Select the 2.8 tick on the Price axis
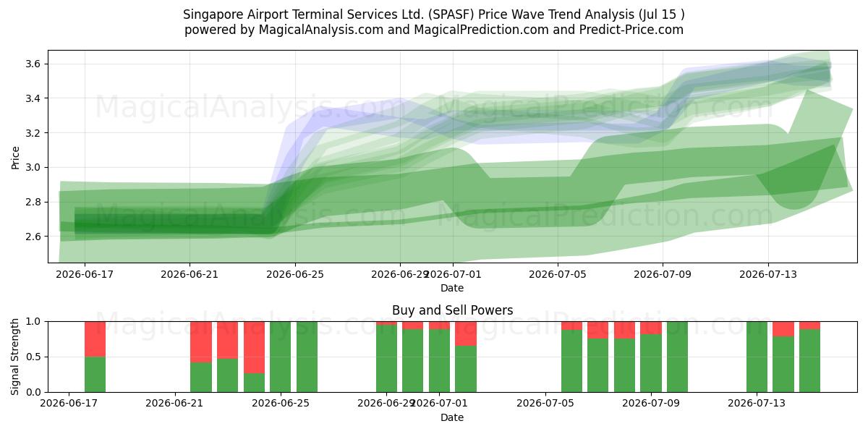Screen dimensions: 868x434 (x=34, y=202)
